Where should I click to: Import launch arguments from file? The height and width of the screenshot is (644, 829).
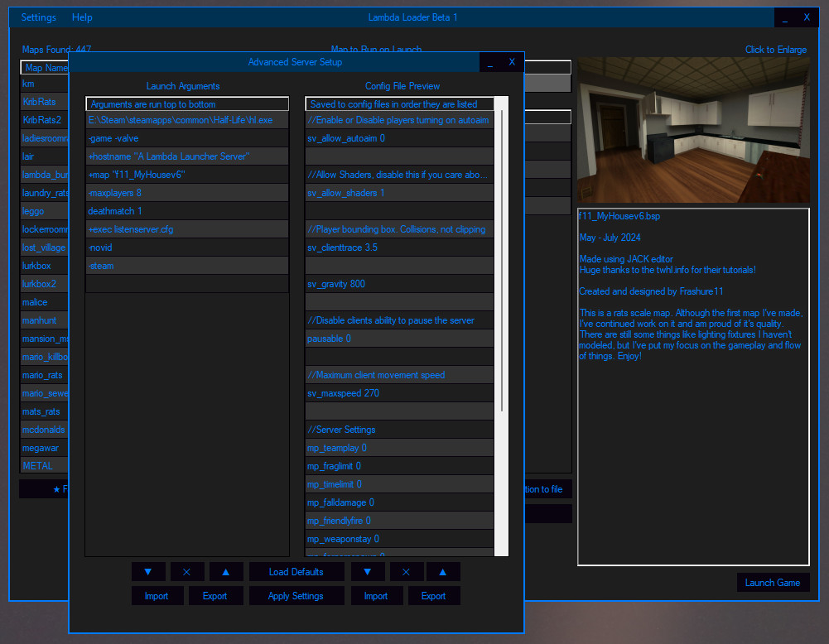(157, 595)
